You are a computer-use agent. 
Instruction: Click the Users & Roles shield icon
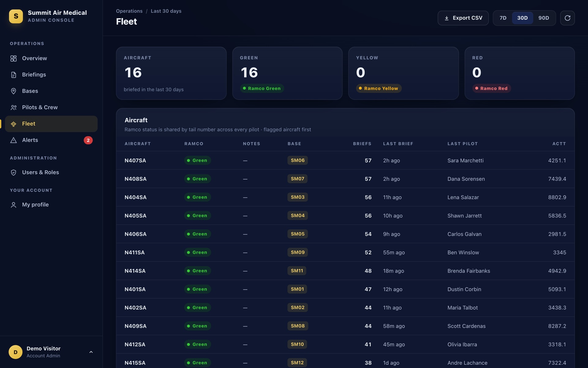[x=13, y=172]
